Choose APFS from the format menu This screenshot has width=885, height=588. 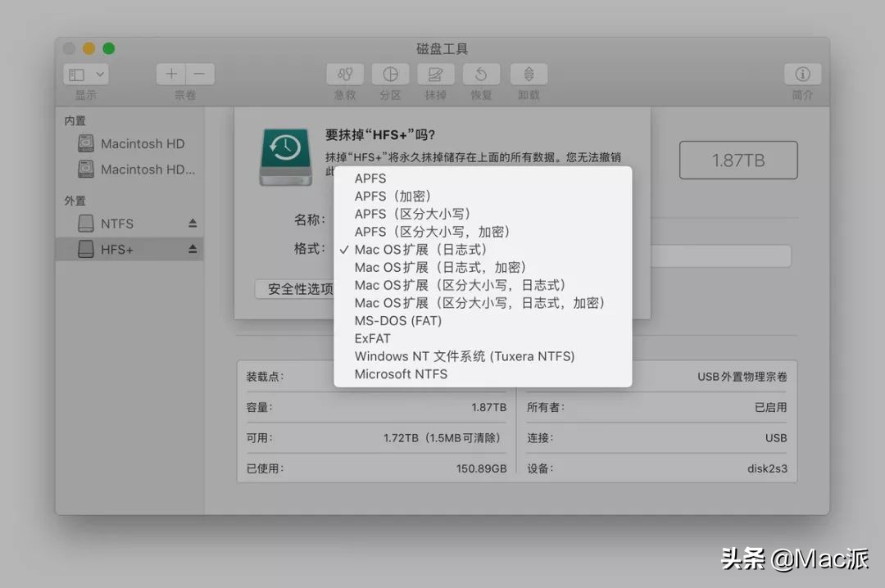pos(370,178)
